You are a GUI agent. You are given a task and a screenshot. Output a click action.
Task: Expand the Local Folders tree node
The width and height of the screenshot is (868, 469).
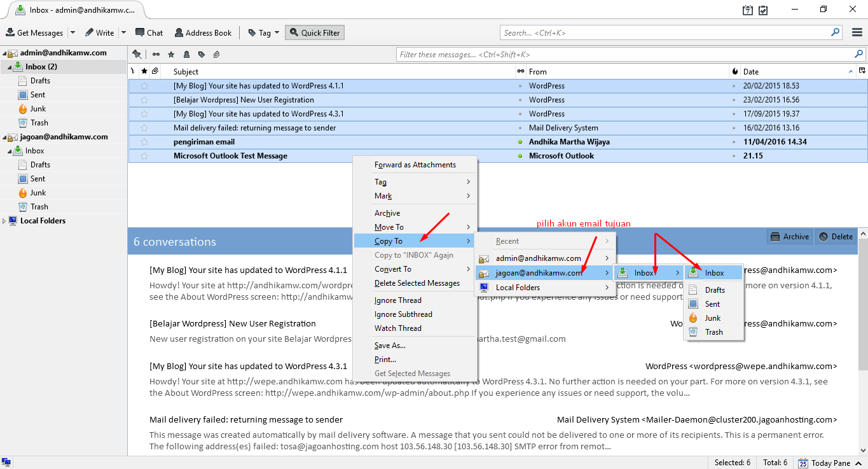click(4, 221)
